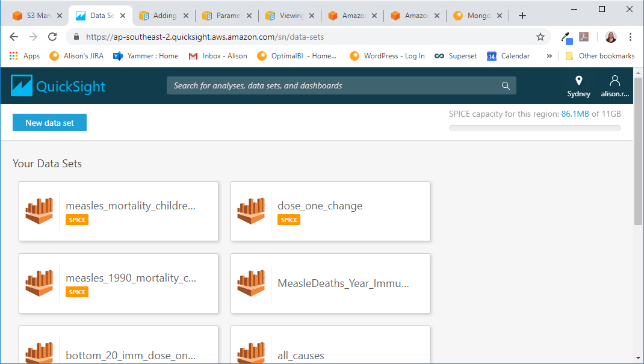Viewport: 644px width, 364px height.
Task: Open the dose_one_change data set name
Action: [320, 206]
